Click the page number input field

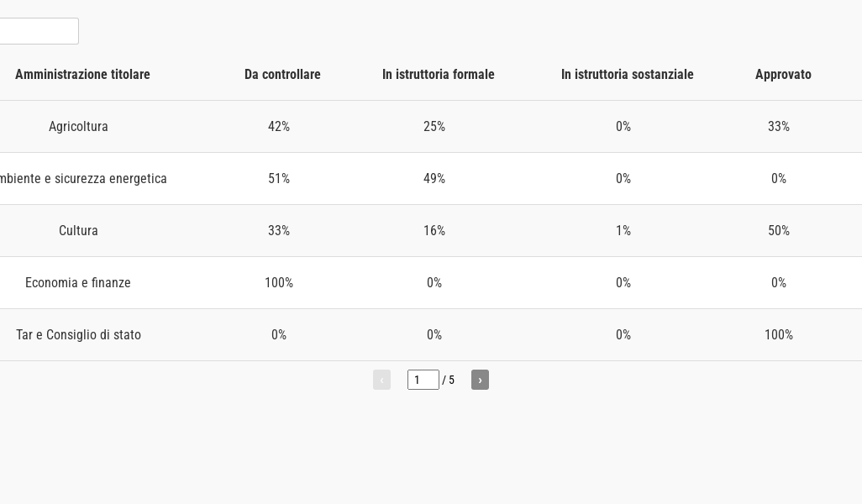point(423,380)
